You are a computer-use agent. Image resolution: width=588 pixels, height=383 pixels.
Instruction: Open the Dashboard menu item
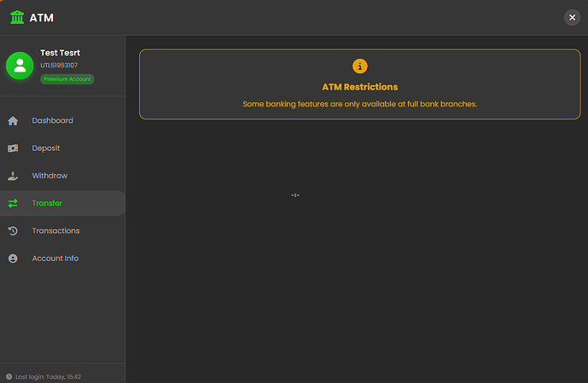coord(62,120)
